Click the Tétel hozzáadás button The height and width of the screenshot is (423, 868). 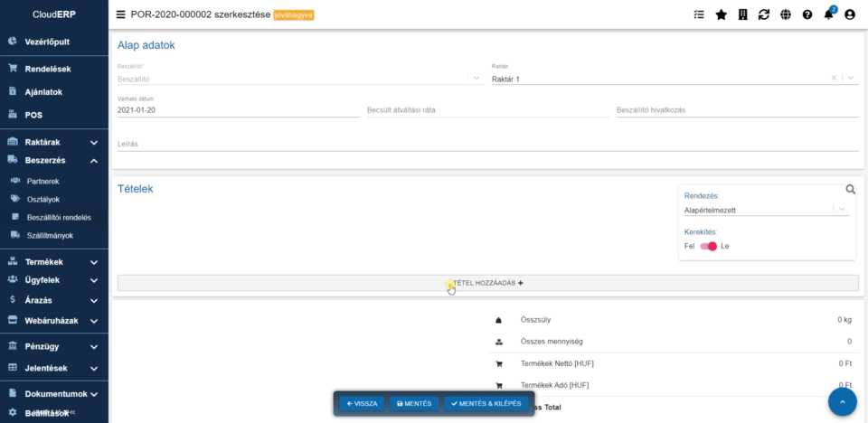487,283
